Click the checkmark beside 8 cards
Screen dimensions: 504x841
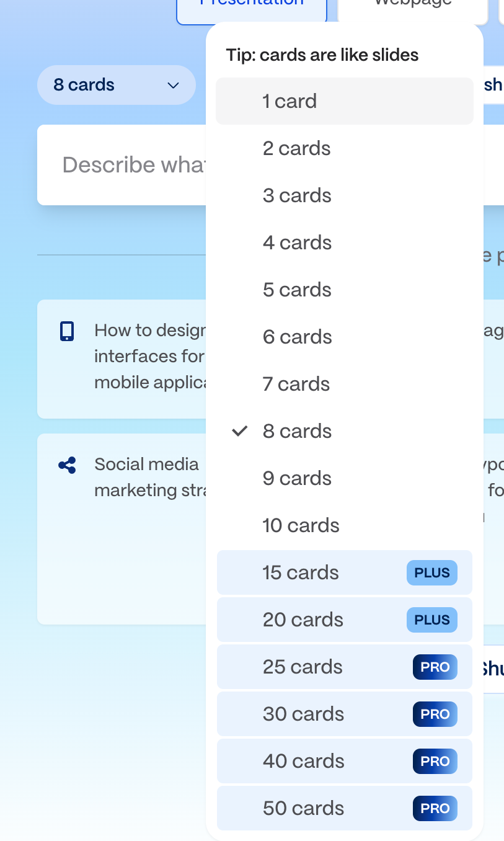[239, 431]
